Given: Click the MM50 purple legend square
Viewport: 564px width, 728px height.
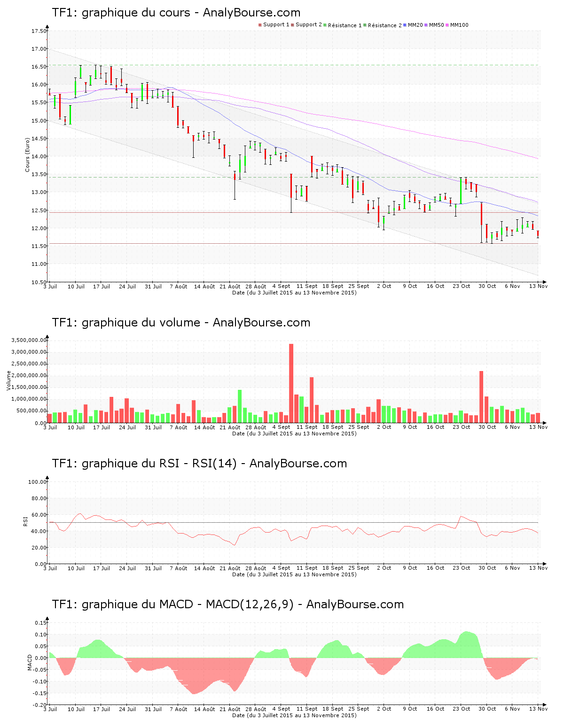Looking at the screenshot, I should 426,25.
